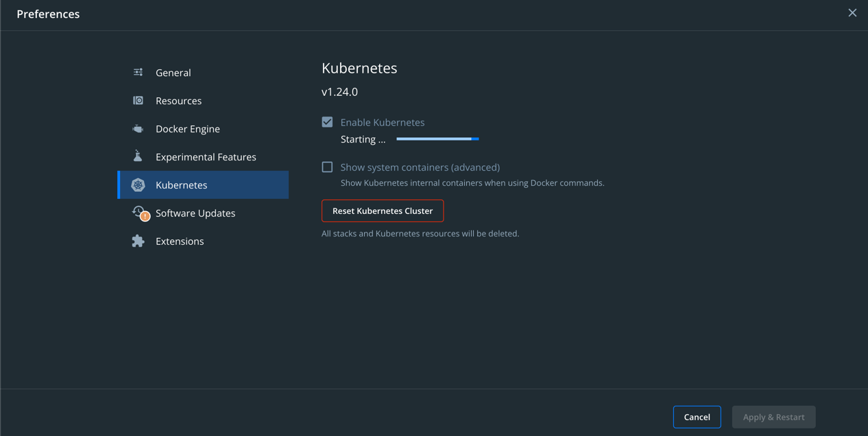Open the Docker Engine settings

pyautogui.click(x=203, y=128)
